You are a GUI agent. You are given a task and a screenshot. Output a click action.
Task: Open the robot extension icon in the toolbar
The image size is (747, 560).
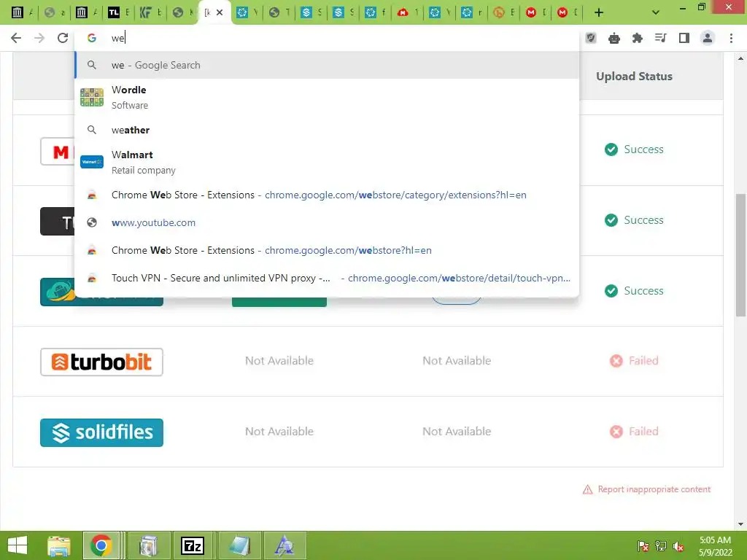[614, 38]
